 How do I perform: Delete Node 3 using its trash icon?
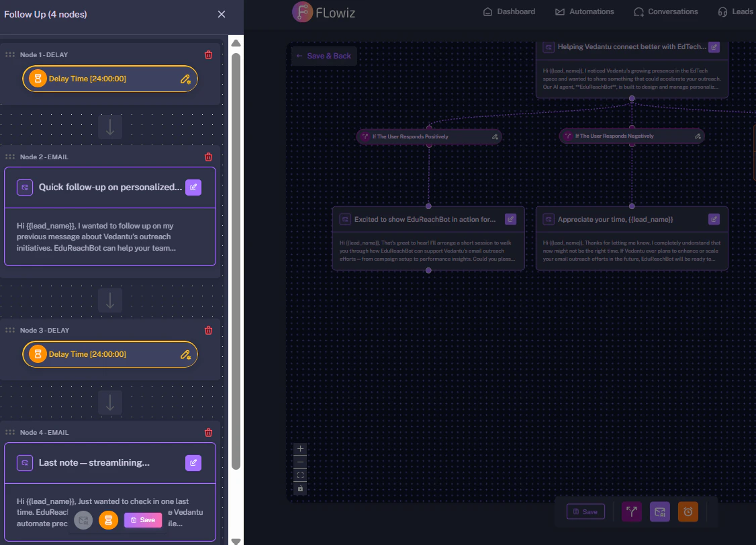[208, 330]
